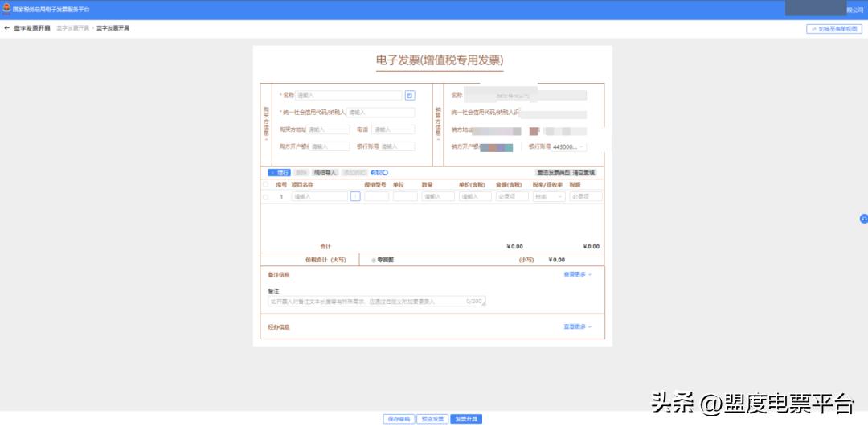
Task: Focus the 规格型号 input in row 1
Action: coord(376,196)
